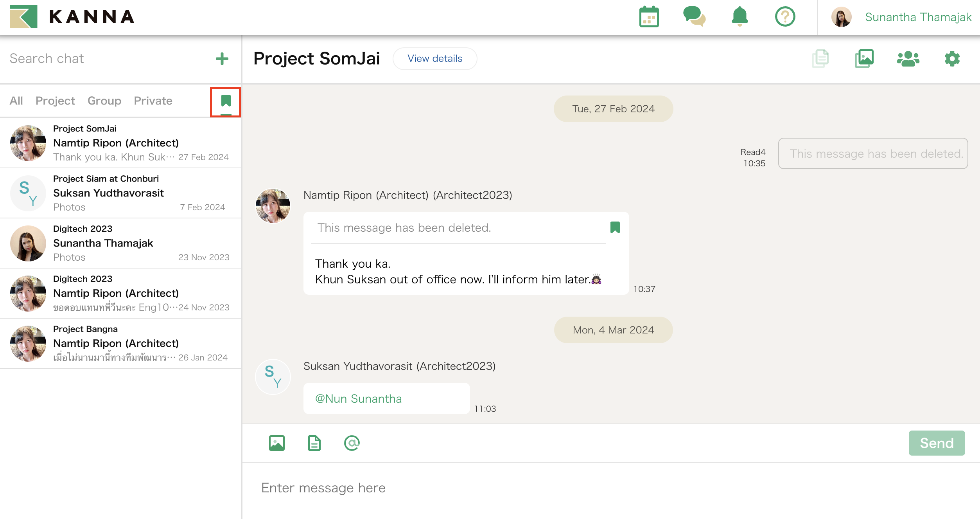Click the View details button
The image size is (980, 519).
(434, 59)
